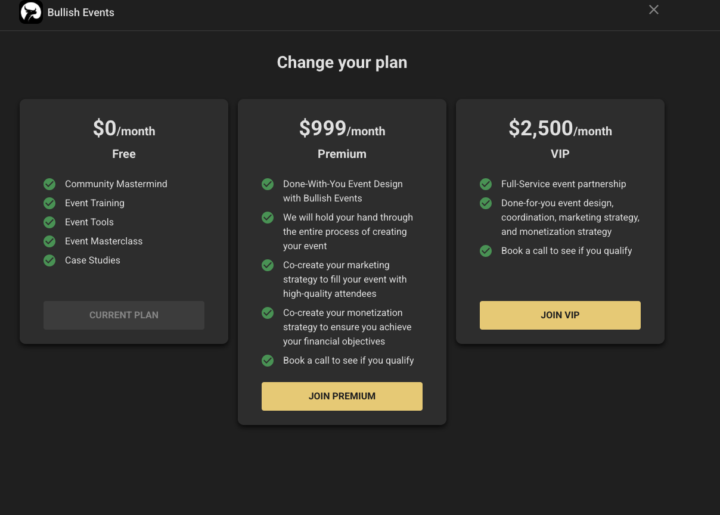Click the Bullish Events title text
Image resolution: width=720 pixels, height=515 pixels.
81,13
